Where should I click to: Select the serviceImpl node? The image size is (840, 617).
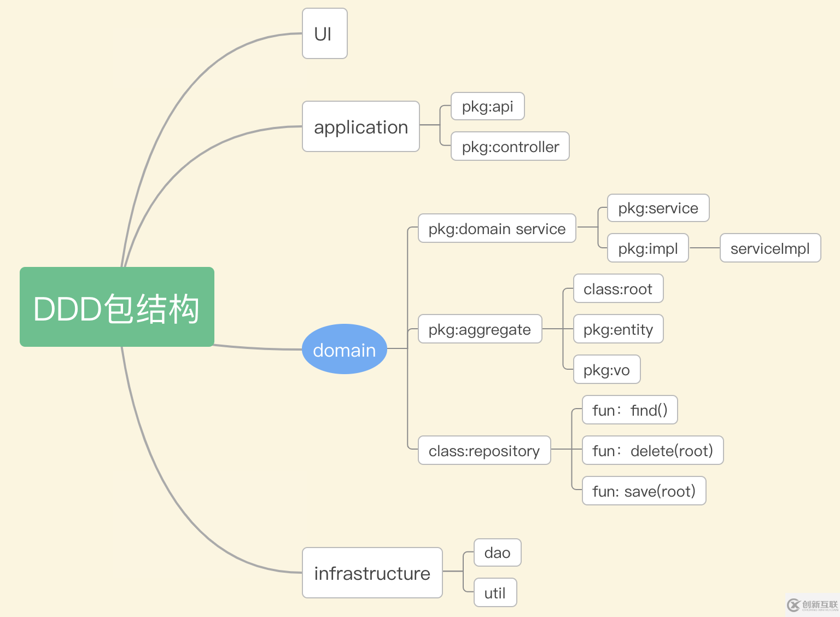click(771, 248)
